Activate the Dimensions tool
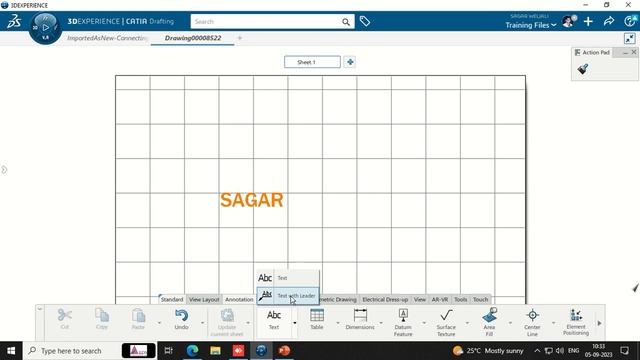This screenshot has height=360, width=640. pyautogui.click(x=360, y=320)
